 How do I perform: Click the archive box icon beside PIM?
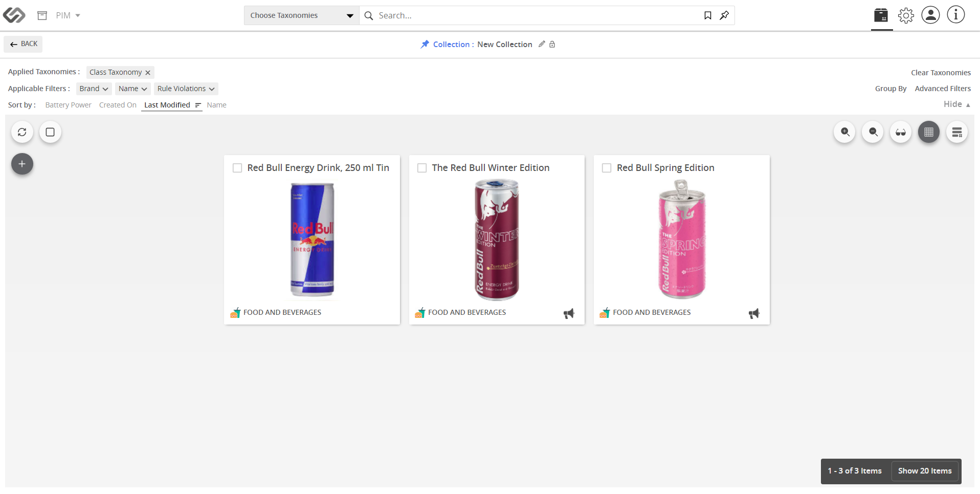point(42,15)
